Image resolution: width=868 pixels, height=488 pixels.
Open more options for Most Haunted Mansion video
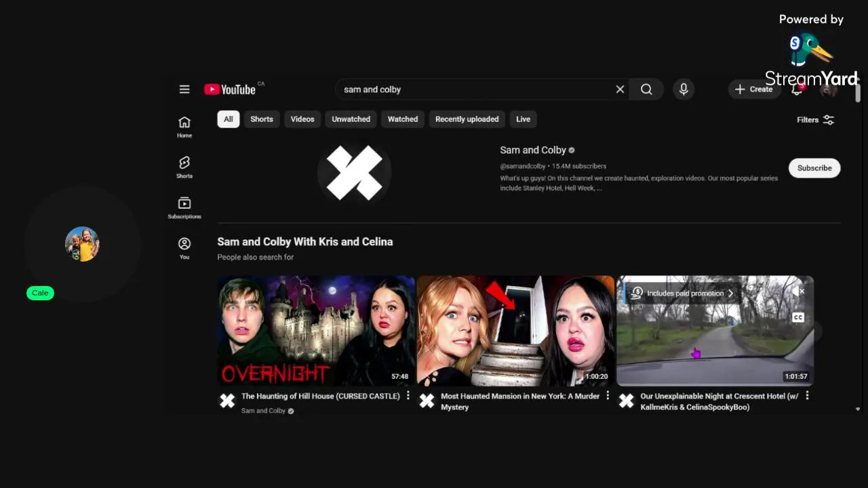point(608,396)
